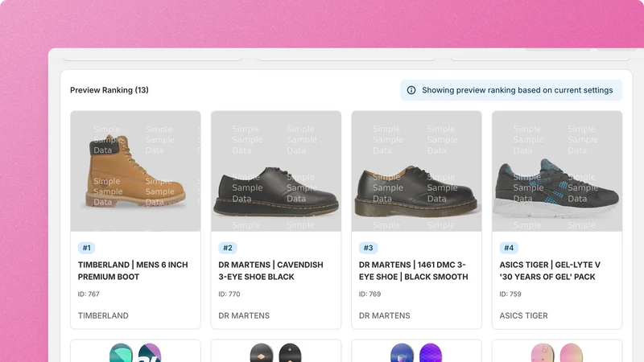Click the #2 rank badge
This screenshot has width=644, height=362.
coord(228,248)
